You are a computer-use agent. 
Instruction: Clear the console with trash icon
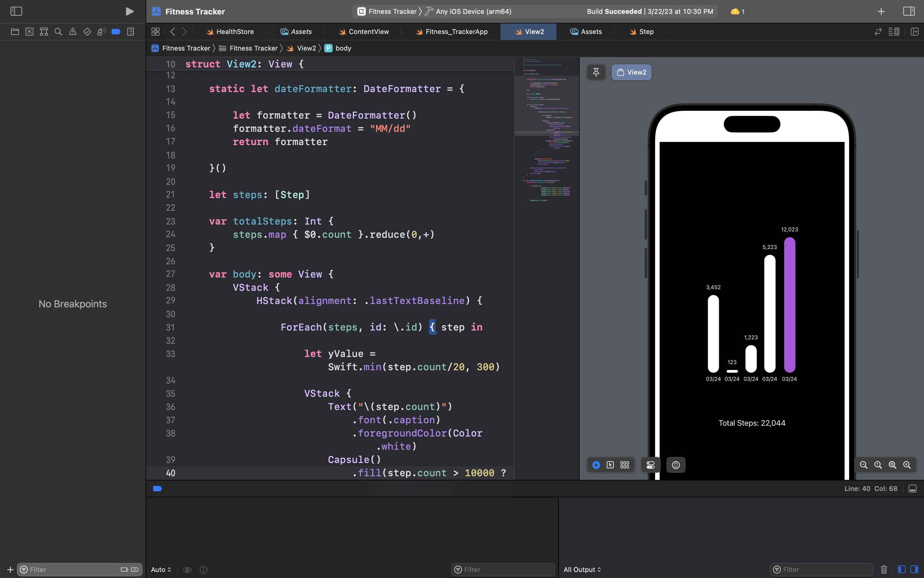[x=884, y=570]
